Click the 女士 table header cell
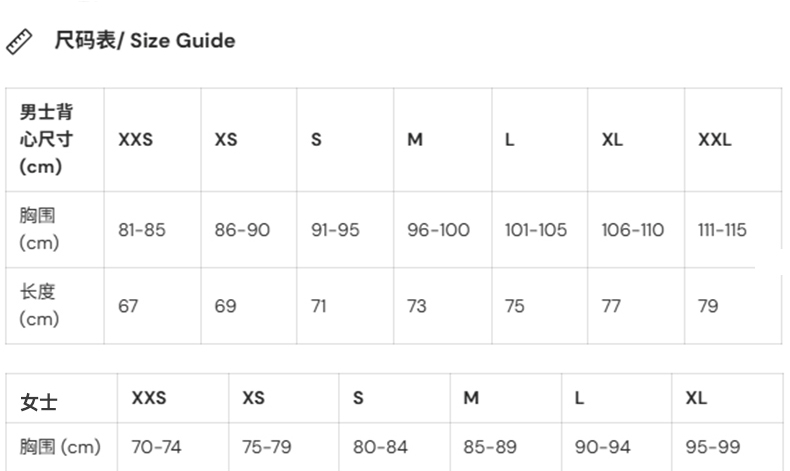This screenshot has height=471, width=790. [x=39, y=402]
